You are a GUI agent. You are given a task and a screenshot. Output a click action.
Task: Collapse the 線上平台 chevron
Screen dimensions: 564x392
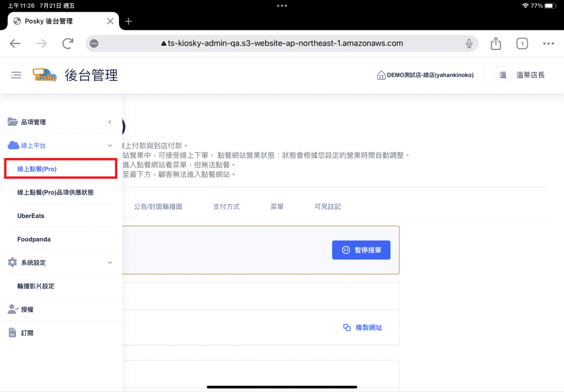click(x=110, y=145)
